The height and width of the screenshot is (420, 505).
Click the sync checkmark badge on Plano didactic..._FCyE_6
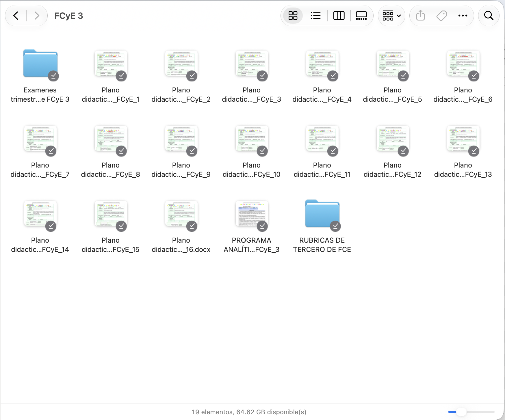(x=474, y=76)
